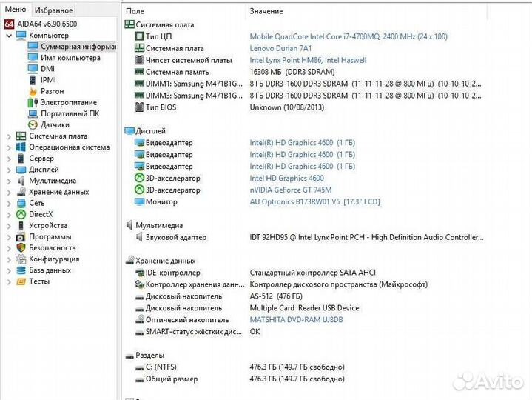The height and width of the screenshot is (400, 532).
Task: Expand the Мультимедиа tree node
Action: coord(9,181)
